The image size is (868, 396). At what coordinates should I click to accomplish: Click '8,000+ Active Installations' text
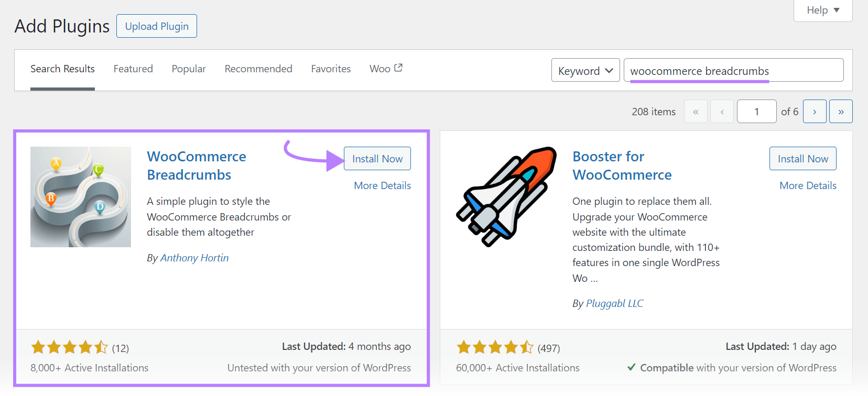point(89,368)
